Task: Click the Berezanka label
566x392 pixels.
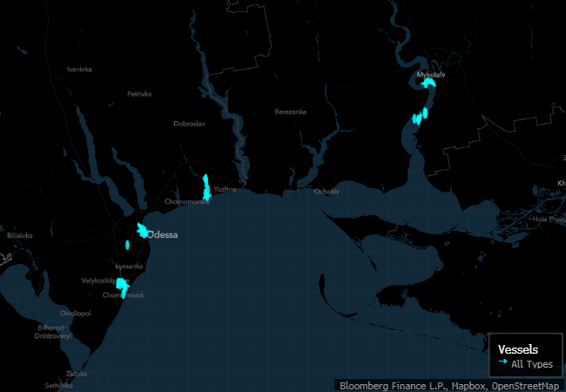Action: pyautogui.click(x=290, y=112)
